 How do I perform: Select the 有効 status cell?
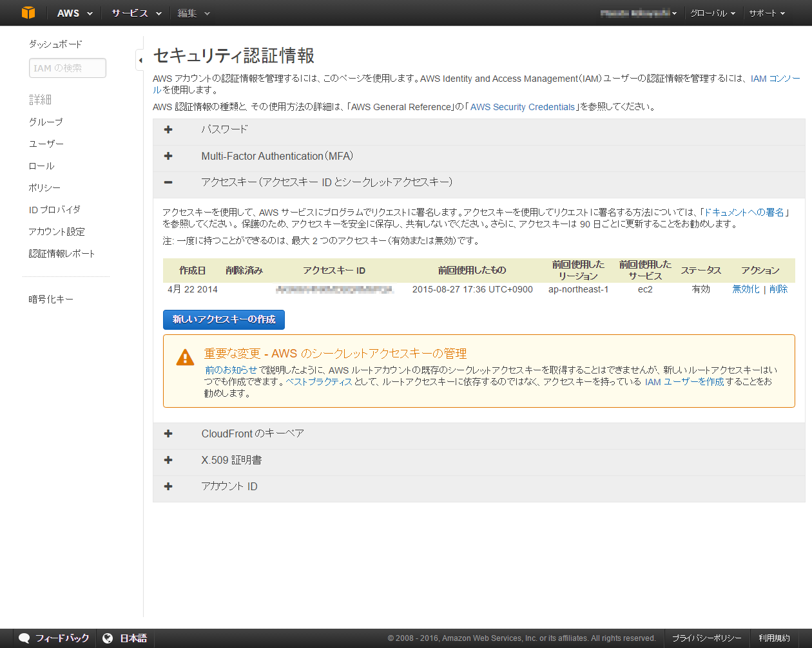[701, 289]
